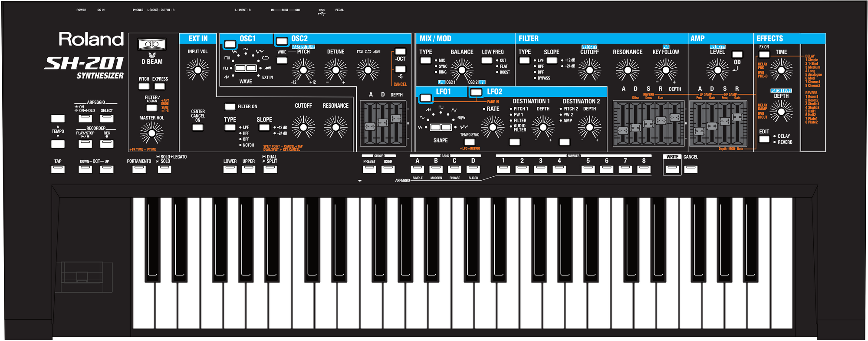Click the square wave icon beside OSC wave selector
Image resolution: width=868 pixels, height=341 pixels.
point(225,68)
